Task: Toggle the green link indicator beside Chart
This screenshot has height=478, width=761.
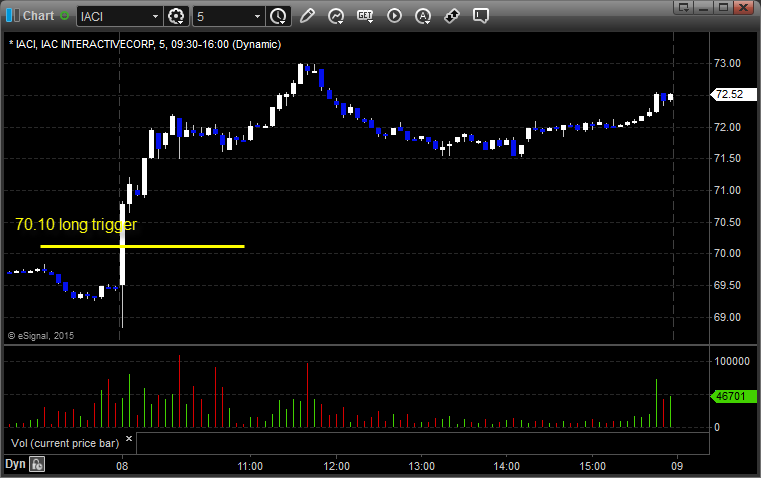Action: (x=65, y=16)
